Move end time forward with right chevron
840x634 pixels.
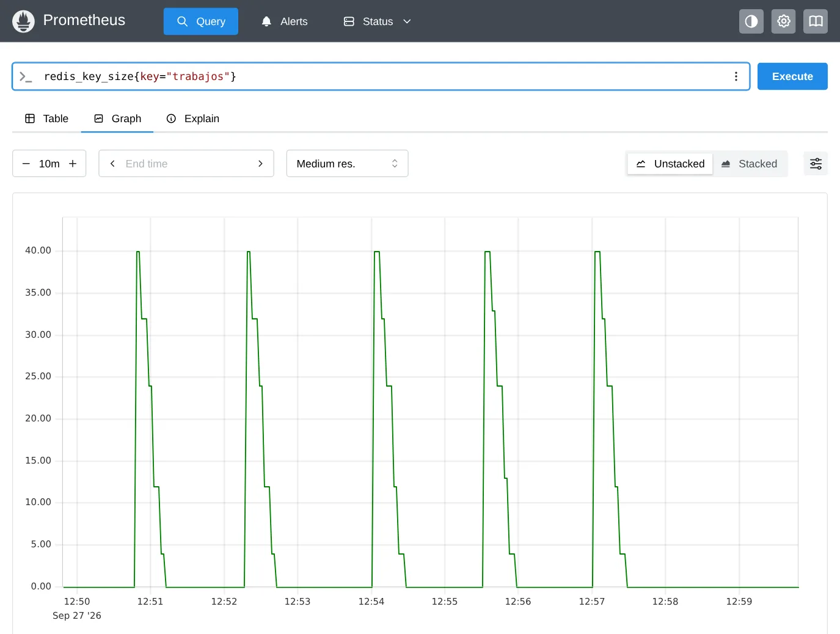(x=260, y=164)
